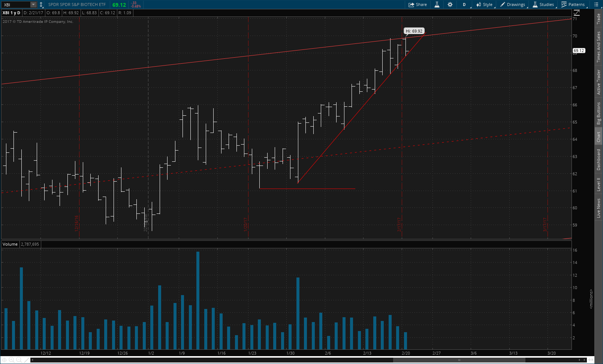The height and width of the screenshot is (364, 603).
Task: Open the Patterns dropdown menu
Action: [573, 4]
